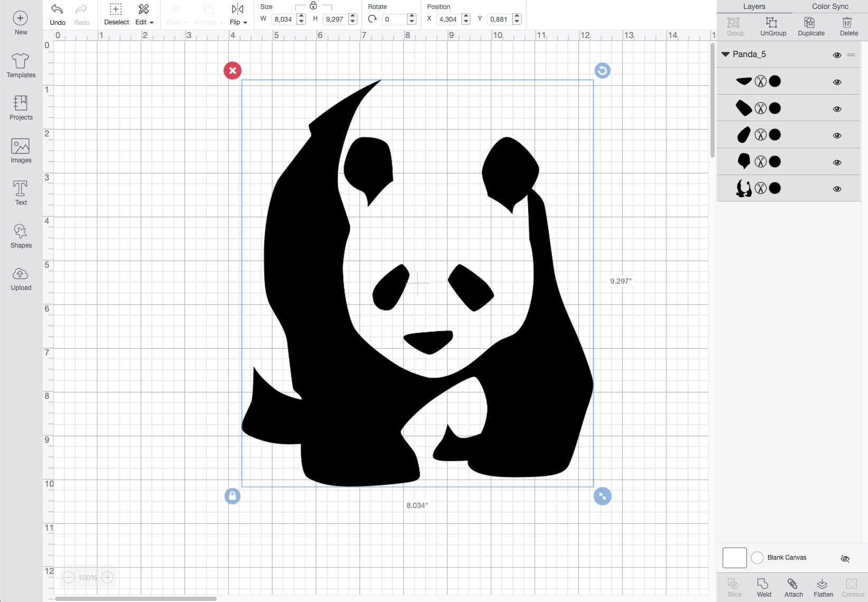Select the Blank Canvas circle option
Screen dimensions: 868x602
(x=757, y=558)
